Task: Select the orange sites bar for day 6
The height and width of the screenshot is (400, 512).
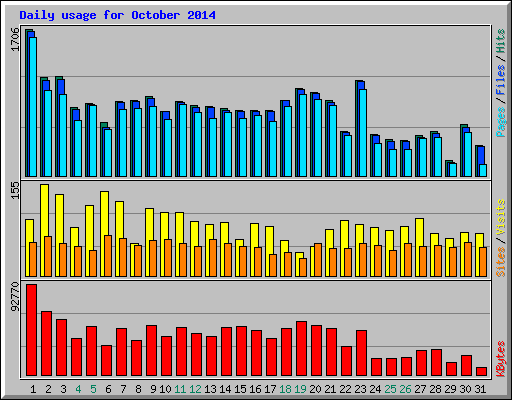Action: tap(108, 256)
